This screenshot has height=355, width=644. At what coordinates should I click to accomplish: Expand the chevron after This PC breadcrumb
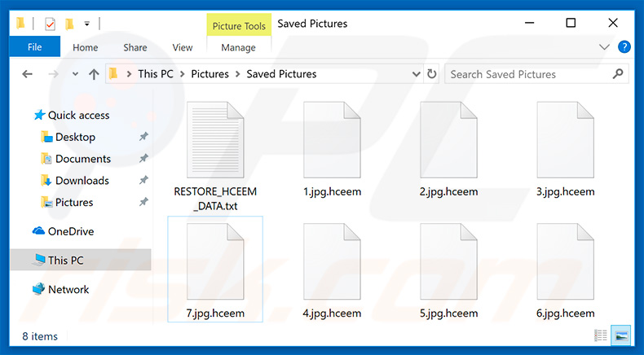pyautogui.click(x=183, y=74)
